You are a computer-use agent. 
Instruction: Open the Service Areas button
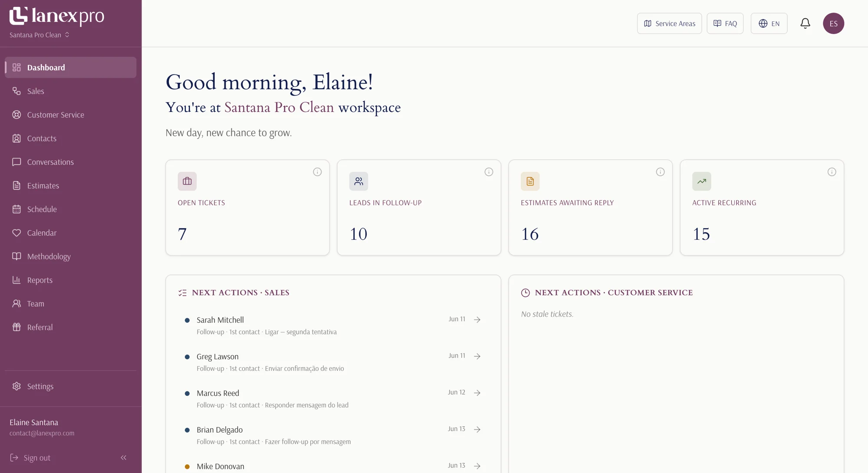point(669,23)
